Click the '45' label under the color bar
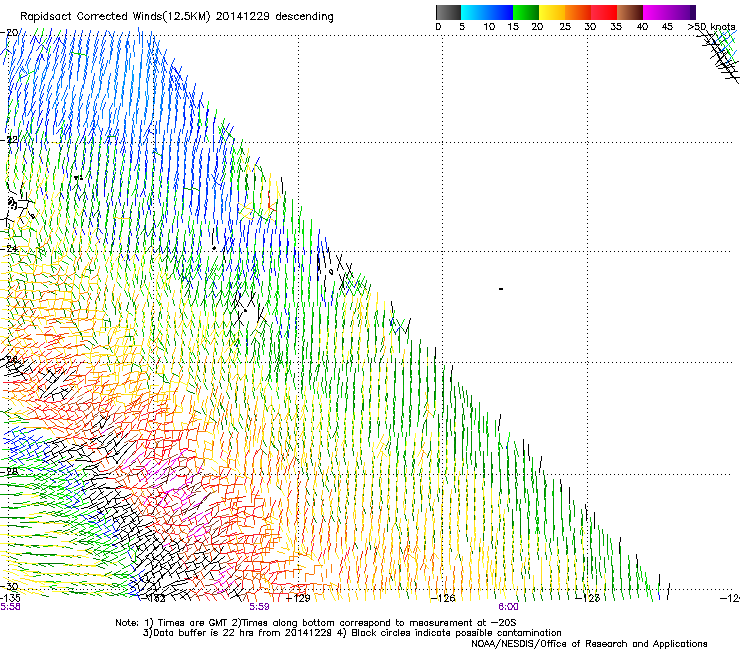Screen dimensions: 740x650 coord(667,26)
